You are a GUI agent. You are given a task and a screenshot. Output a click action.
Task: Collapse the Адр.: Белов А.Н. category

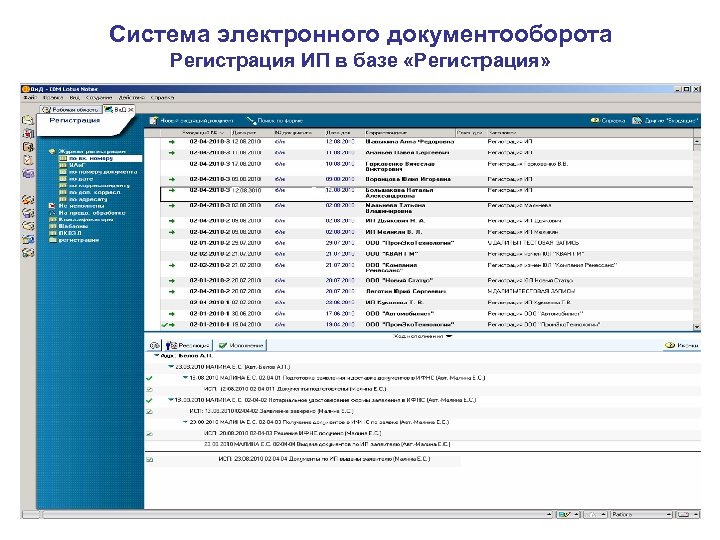[x=156, y=356]
